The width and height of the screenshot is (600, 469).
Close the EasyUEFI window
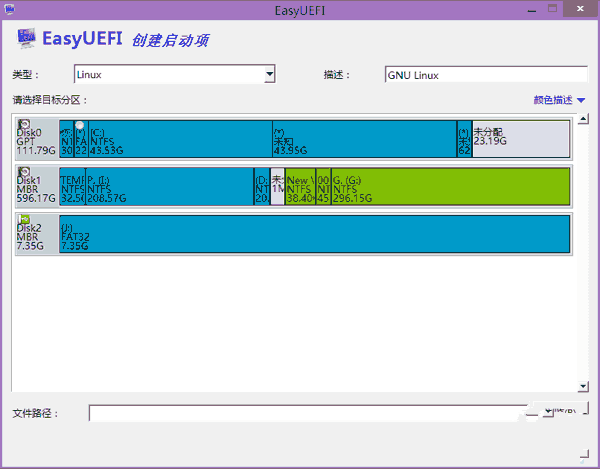click(x=580, y=8)
